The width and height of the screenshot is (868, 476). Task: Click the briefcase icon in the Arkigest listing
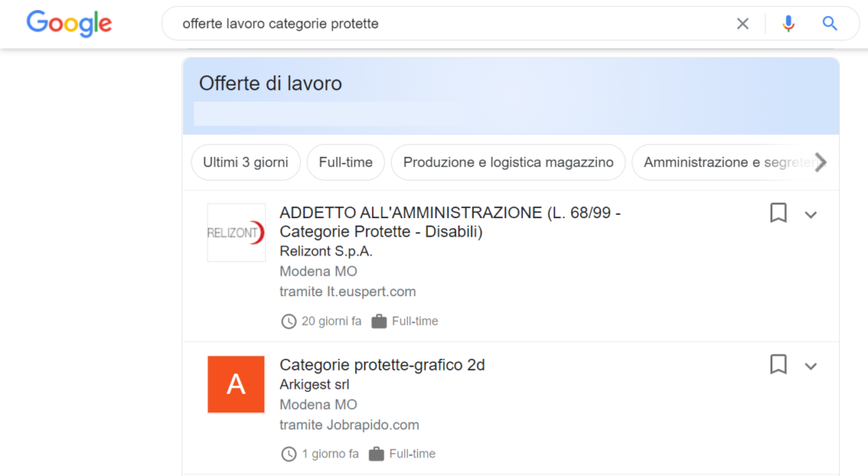point(376,453)
